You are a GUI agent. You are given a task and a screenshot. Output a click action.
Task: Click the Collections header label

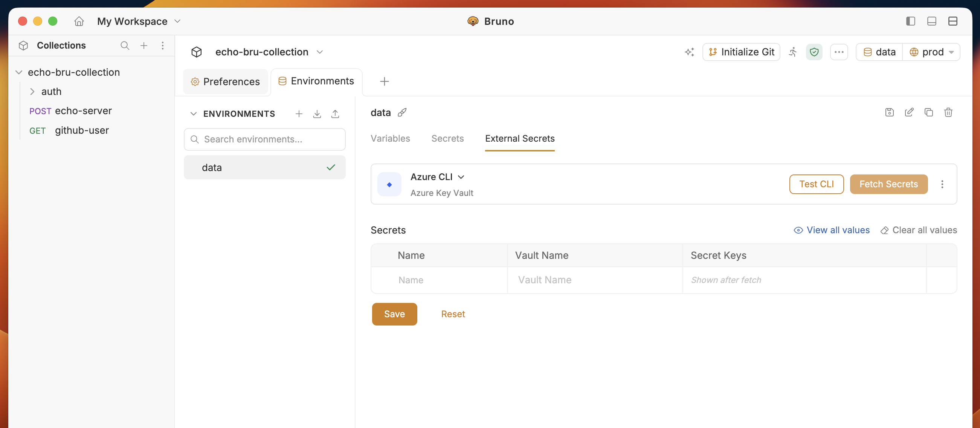click(x=61, y=46)
